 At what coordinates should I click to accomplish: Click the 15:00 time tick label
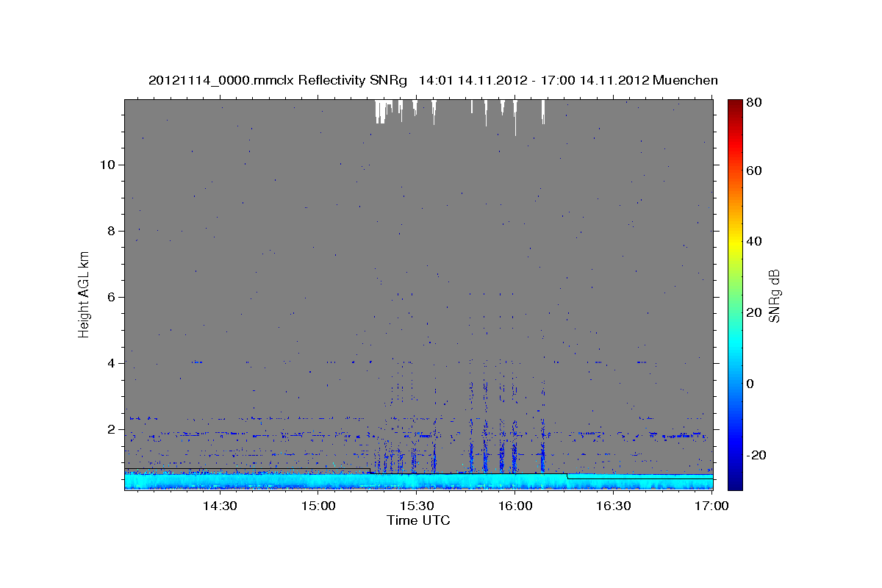pyautogui.click(x=318, y=506)
